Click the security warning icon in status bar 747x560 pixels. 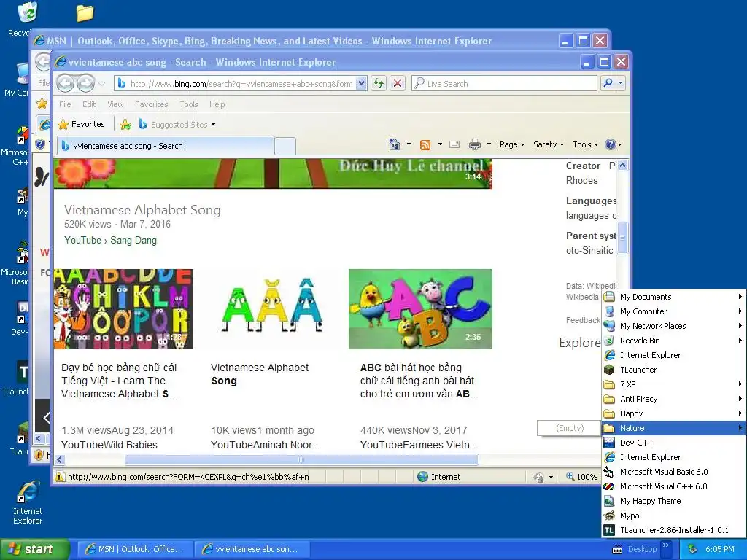pyautogui.click(x=60, y=477)
